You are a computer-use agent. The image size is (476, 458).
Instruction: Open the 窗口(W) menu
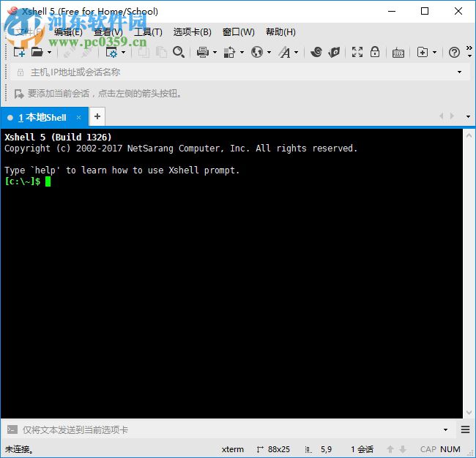point(238,32)
